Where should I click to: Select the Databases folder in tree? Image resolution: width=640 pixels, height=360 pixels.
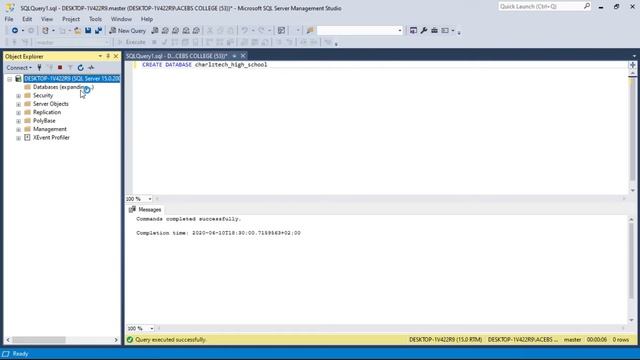[63, 87]
